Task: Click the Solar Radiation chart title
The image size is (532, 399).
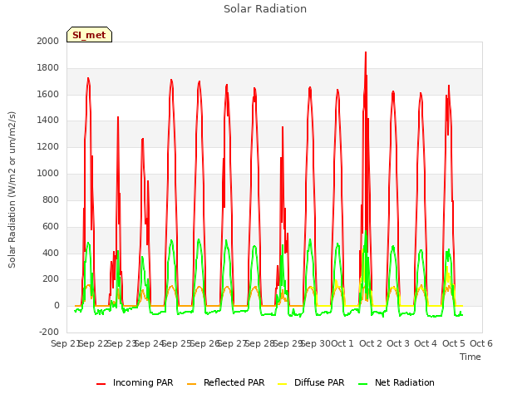Action: [x=265, y=9]
